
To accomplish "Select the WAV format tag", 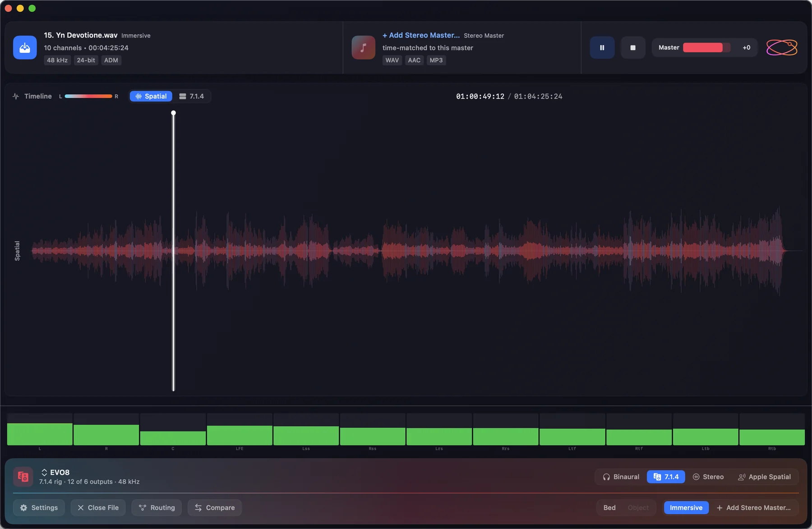I will [x=392, y=60].
